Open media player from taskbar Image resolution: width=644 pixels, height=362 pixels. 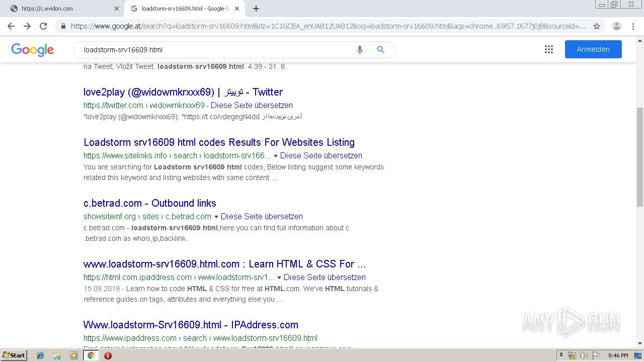(x=74, y=355)
